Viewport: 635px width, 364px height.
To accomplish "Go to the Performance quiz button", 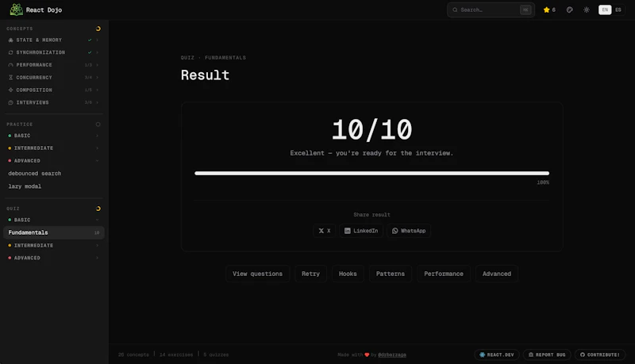I will point(444,274).
